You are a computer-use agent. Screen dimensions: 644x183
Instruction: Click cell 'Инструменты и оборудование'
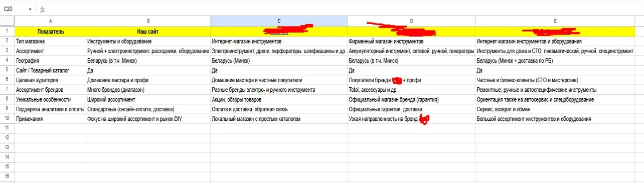click(x=148, y=41)
